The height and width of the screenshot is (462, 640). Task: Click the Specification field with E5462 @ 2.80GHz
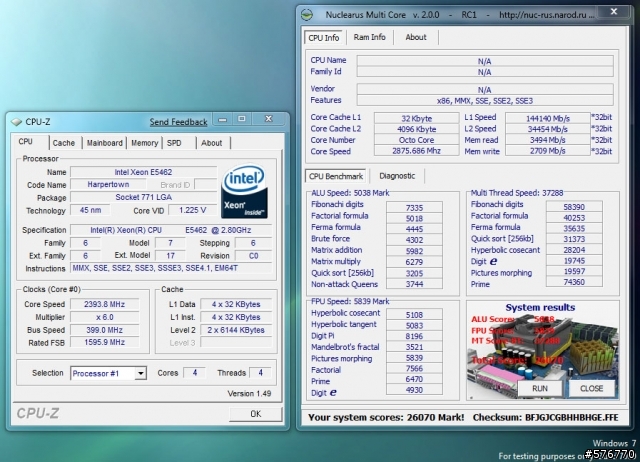(x=171, y=230)
